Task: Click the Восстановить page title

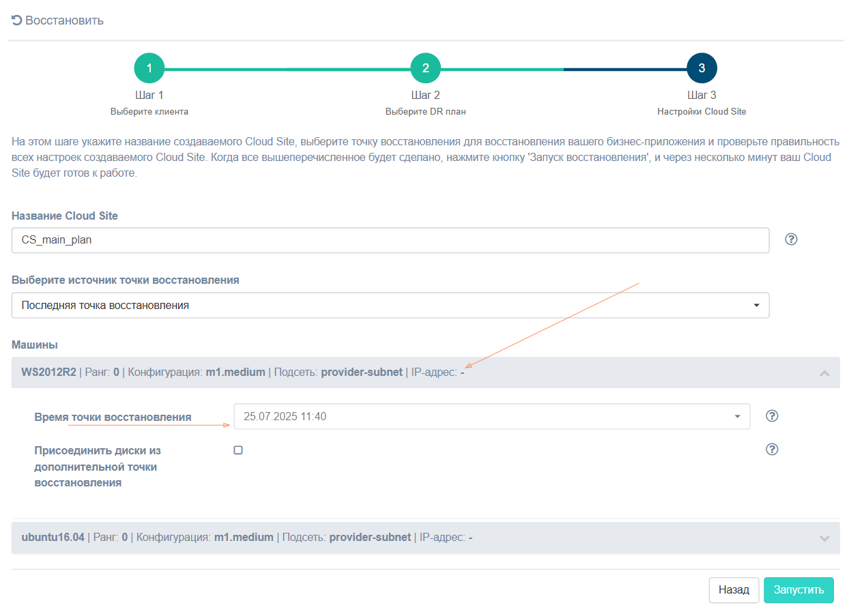Action: [x=65, y=20]
